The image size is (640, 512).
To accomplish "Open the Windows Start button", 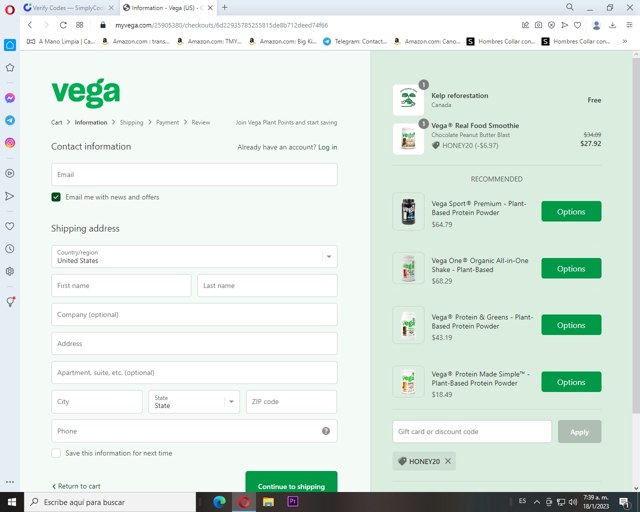I will click(x=12, y=502).
